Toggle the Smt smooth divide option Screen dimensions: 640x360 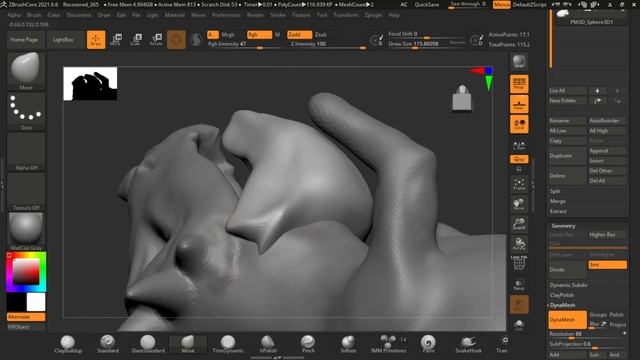click(607, 265)
